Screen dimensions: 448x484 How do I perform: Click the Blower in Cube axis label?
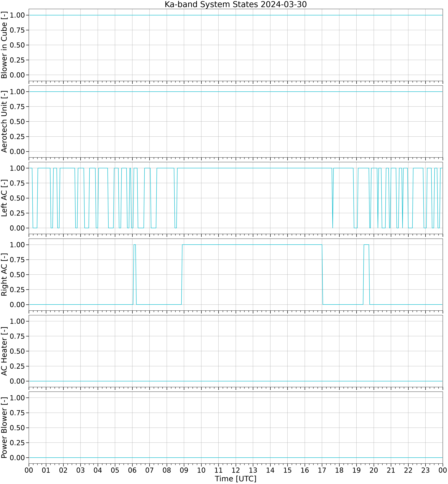(x=4, y=45)
